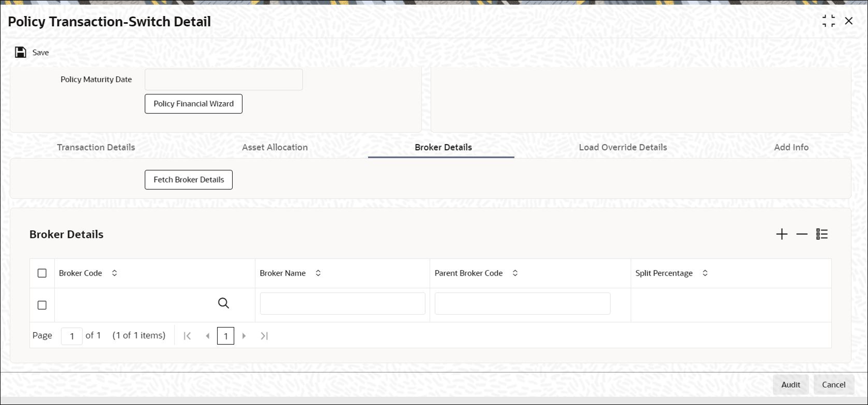Go to previous page of broker table

coord(207,336)
